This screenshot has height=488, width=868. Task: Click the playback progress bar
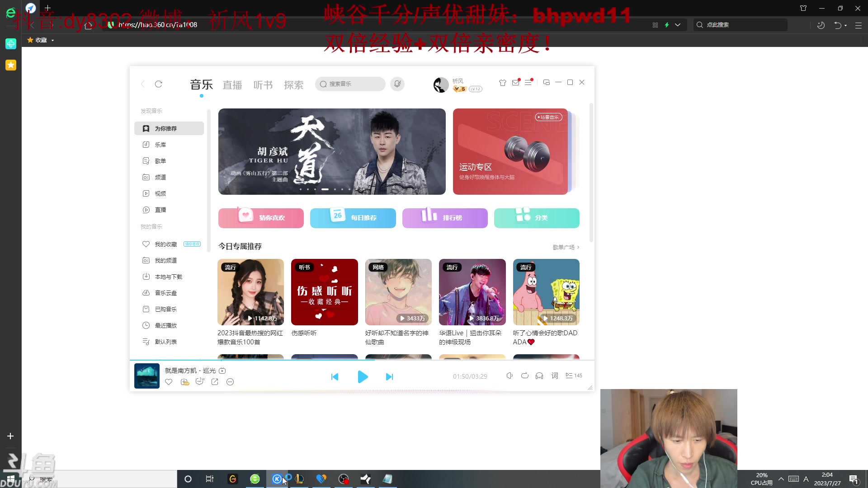coord(362,360)
